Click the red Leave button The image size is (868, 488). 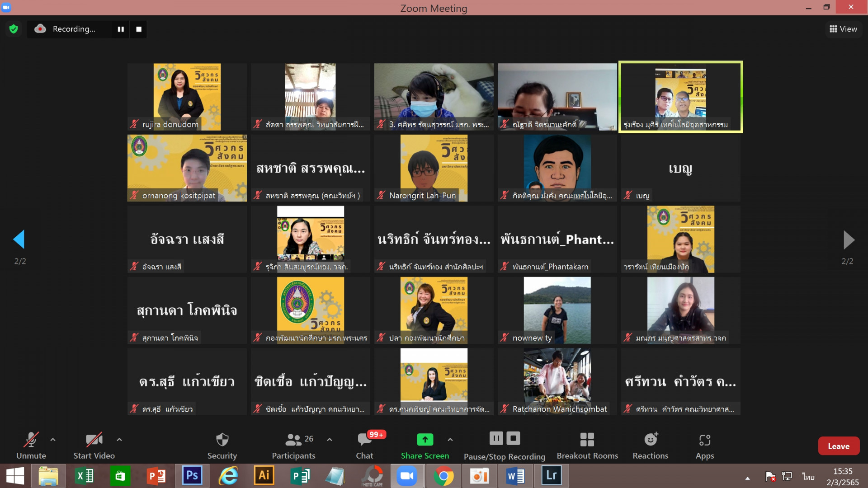tap(838, 446)
